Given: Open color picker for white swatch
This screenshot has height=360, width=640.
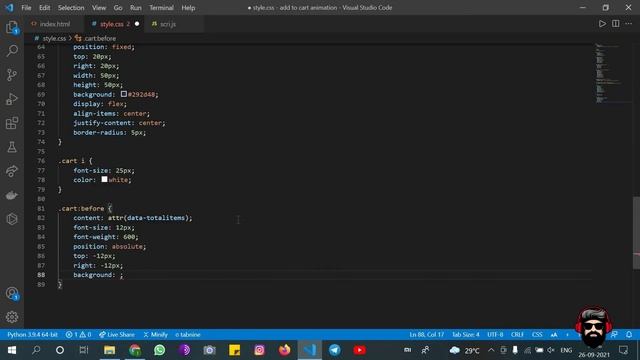Looking at the screenshot, I should coord(104,179).
